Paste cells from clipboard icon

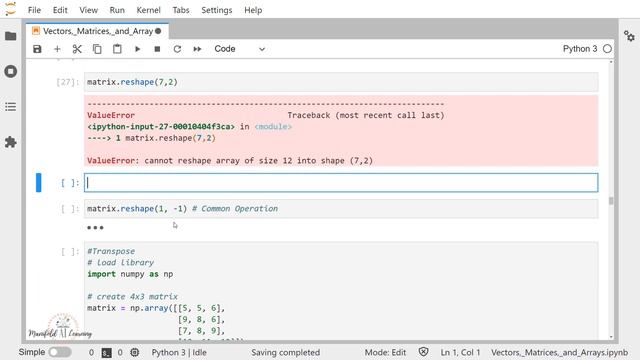point(117,49)
